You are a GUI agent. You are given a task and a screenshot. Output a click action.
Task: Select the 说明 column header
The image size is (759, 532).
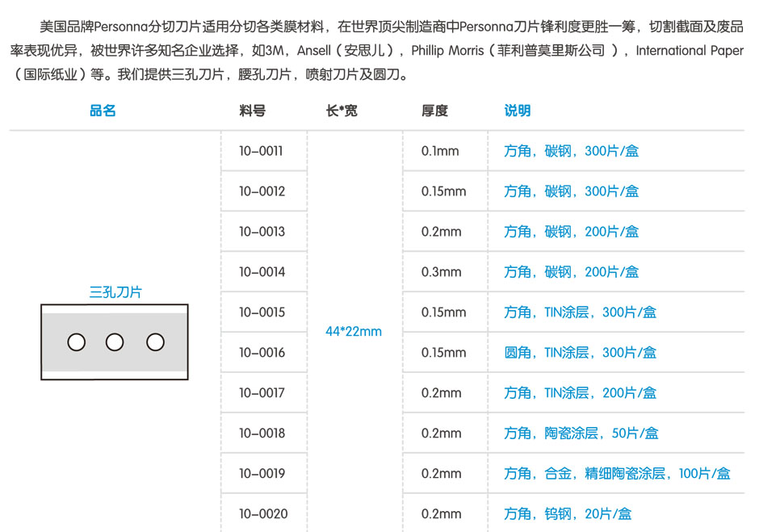pos(518,111)
